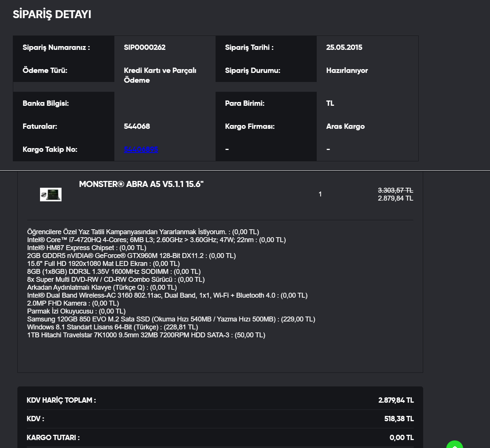490x448 pixels.
Task: Select invoice number 544068
Action: [137, 126]
